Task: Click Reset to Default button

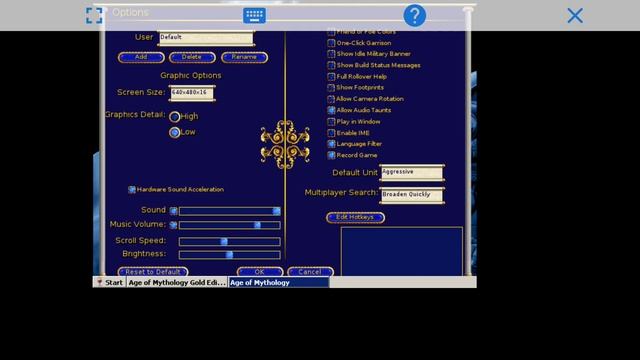Action: tap(153, 272)
